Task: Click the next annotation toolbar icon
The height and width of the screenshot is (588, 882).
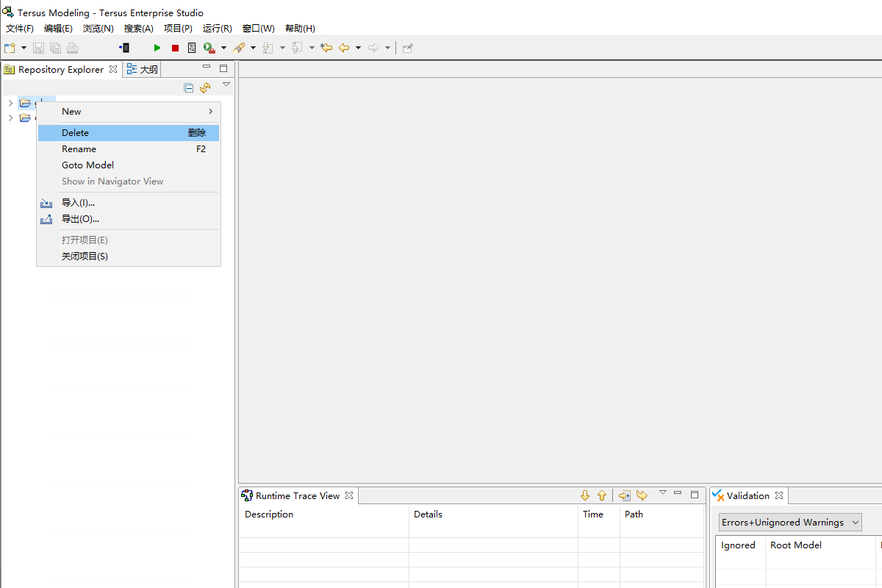Action: click(268, 48)
